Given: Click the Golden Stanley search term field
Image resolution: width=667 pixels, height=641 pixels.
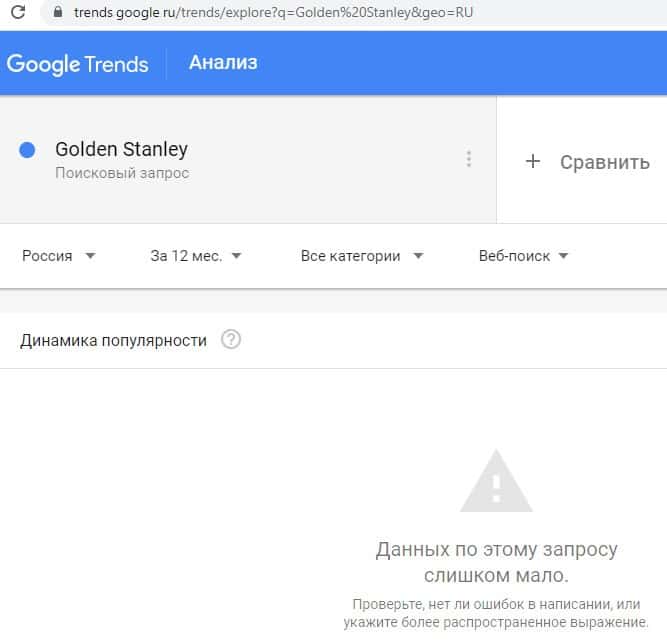Looking at the screenshot, I should [x=121, y=150].
